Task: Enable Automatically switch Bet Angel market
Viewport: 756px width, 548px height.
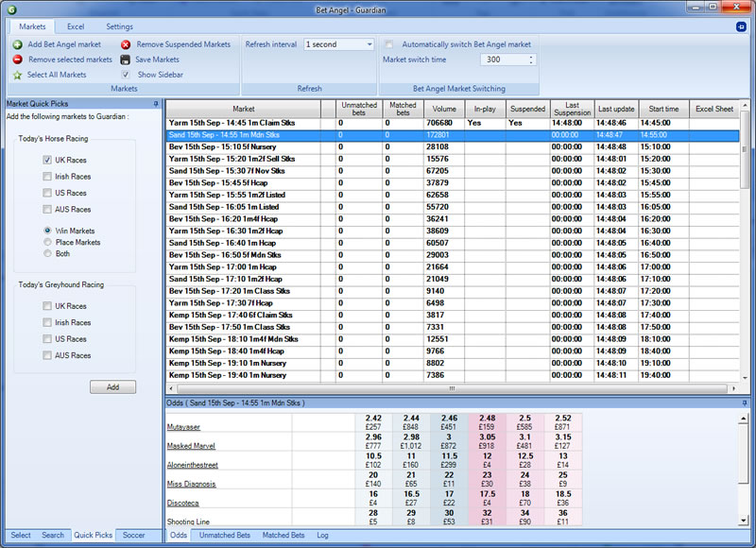Action: pos(388,44)
